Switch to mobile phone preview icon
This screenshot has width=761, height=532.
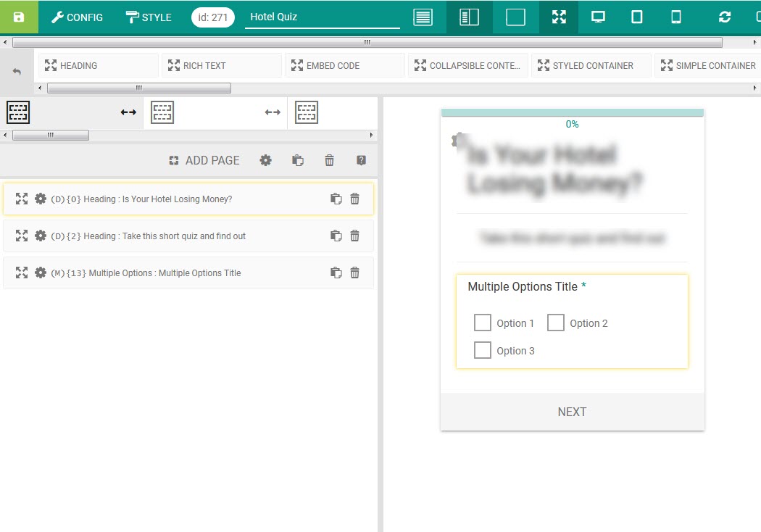click(675, 17)
